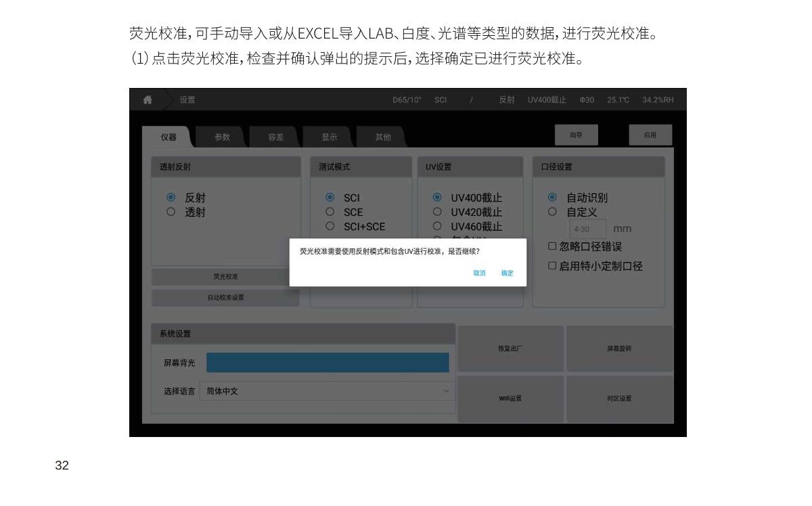Switch to the 参数 tab
Screen dimensions: 812x506
point(222,137)
